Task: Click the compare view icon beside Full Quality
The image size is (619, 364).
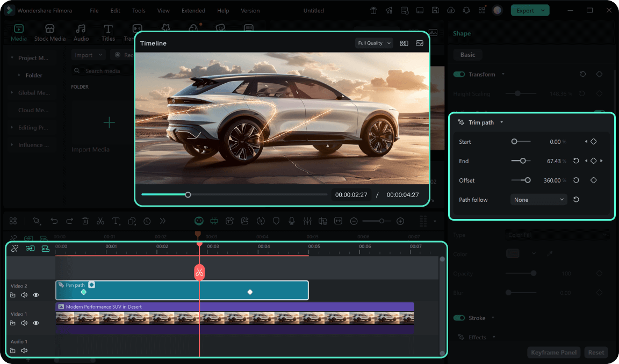Action: (x=404, y=43)
